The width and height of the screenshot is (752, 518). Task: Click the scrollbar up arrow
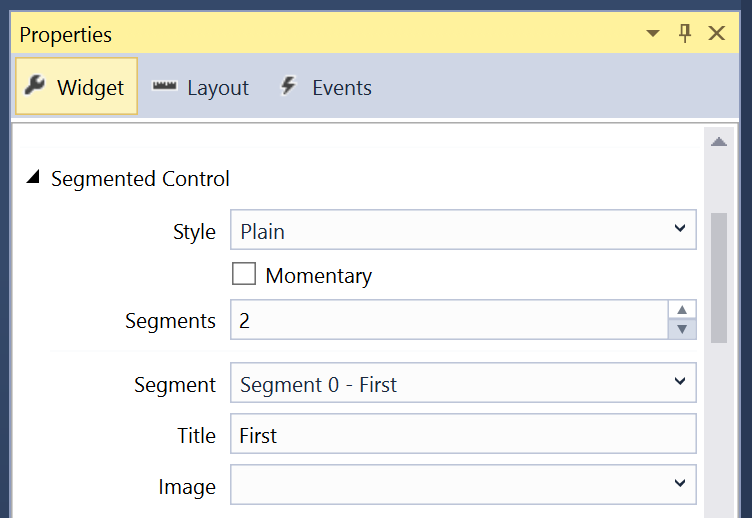coord(718,142)
